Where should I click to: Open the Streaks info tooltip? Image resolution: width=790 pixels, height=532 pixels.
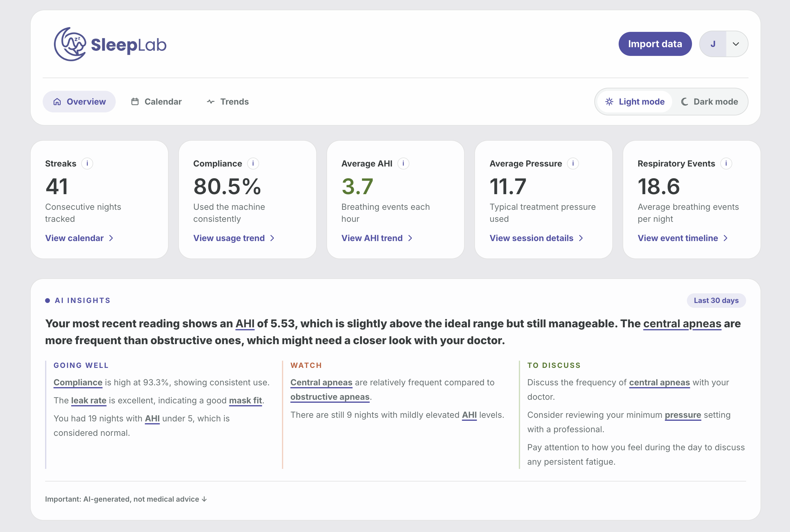(x=87, y=164)
